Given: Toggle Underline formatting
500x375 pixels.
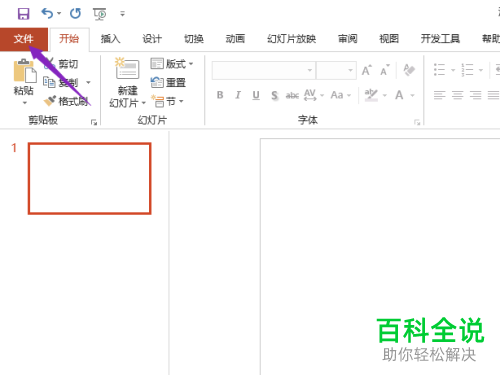Looking at the screenshot, I should click(x=256, y=95).
